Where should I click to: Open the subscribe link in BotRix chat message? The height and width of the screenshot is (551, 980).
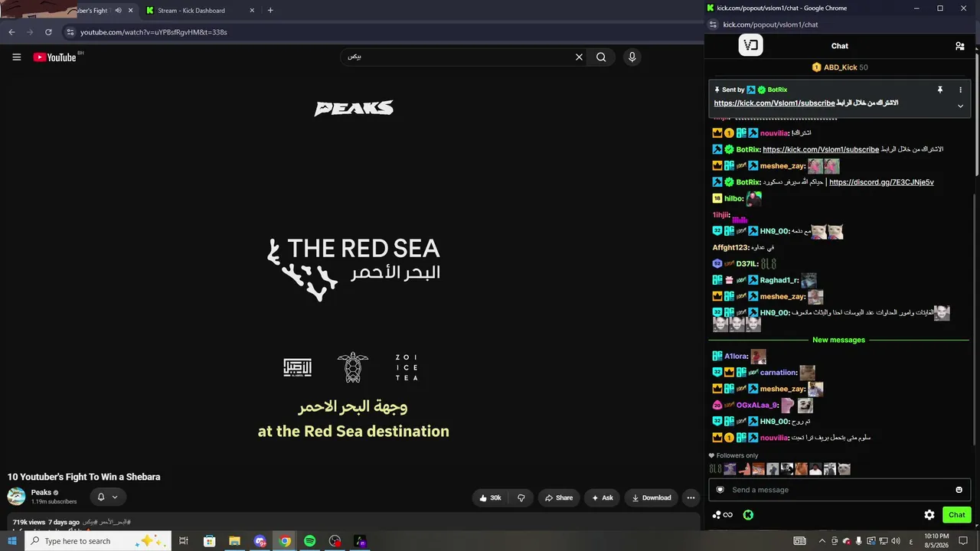tap(821, 149)
